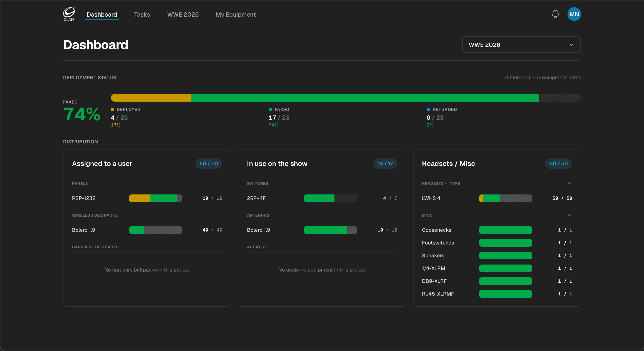Click the RSP-1232 panel progress bar
644x351 pixels.
tap(156, 198)
